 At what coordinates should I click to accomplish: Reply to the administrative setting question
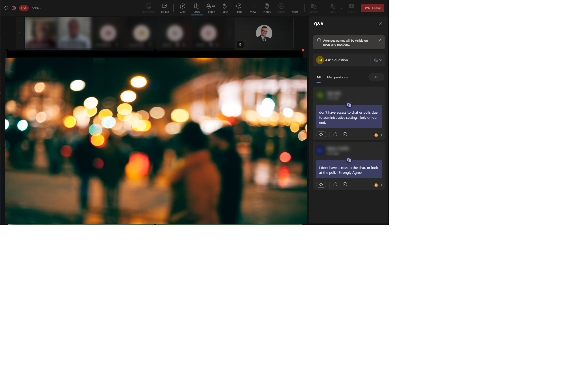click(x=345, y=134)
